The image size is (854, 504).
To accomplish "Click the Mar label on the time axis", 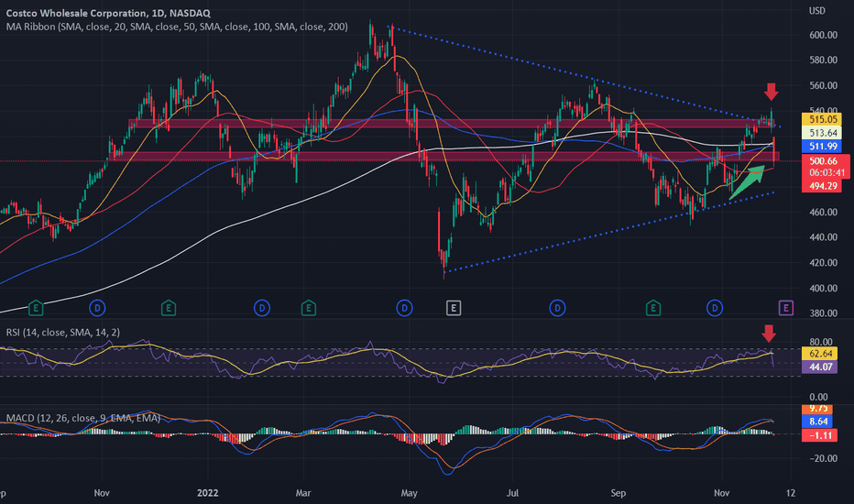I will pyautogui.click(x=302, y=493).
